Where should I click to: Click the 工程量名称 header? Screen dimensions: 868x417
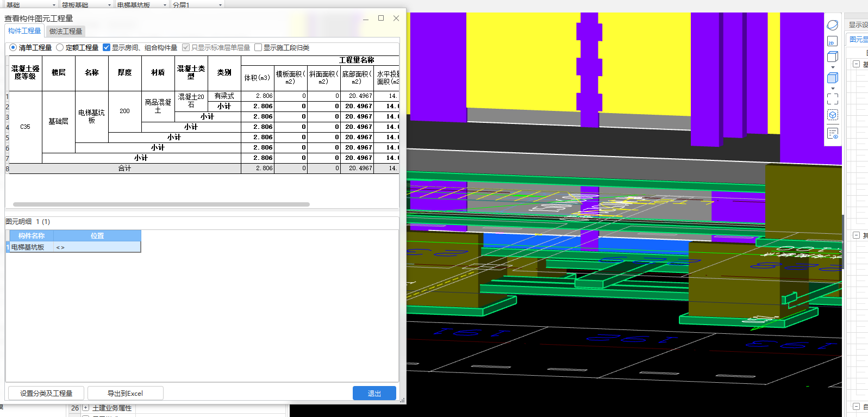[357, 60]
